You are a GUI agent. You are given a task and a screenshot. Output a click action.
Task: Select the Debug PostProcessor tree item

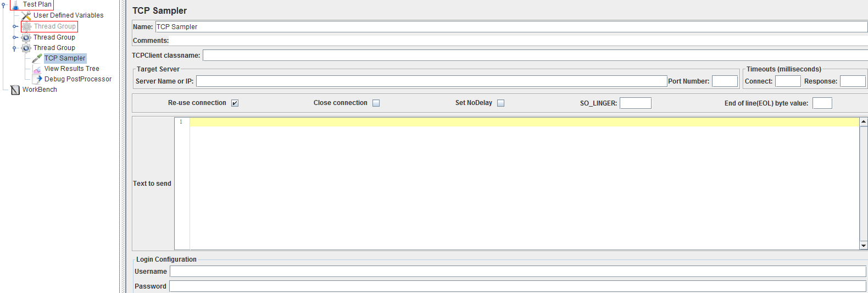(78, 79)
